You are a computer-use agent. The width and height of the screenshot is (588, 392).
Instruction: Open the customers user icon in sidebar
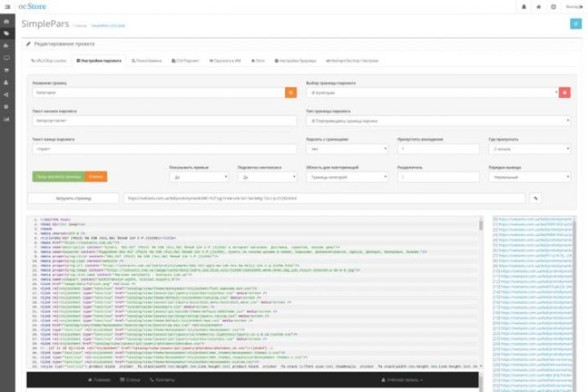(7, 82)
